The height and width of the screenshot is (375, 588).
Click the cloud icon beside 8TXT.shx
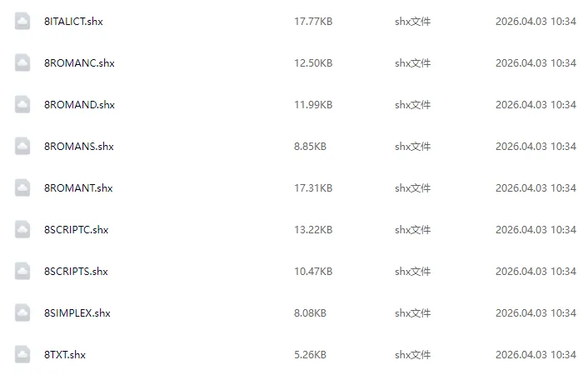[22, 355]
